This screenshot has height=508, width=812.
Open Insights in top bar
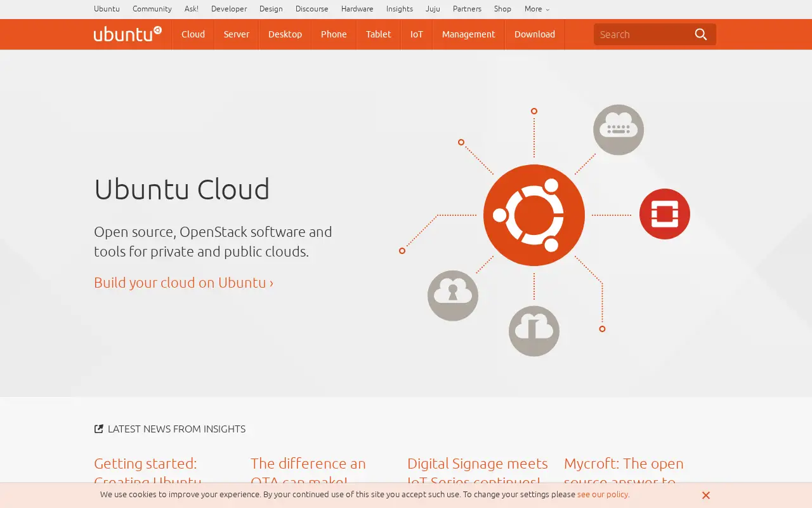400,9
